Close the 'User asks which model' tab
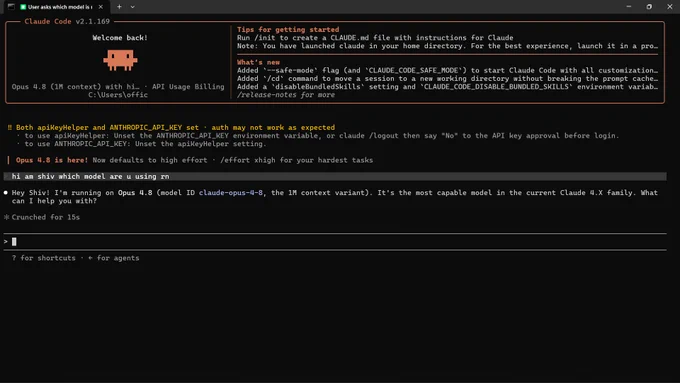Screen dimensions: 680x383 (101, 7)
